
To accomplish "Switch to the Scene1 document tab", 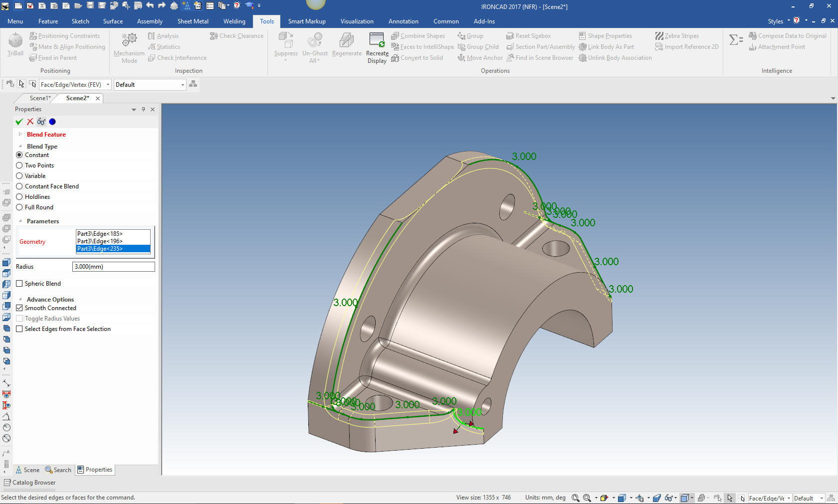I will (39, 98).
